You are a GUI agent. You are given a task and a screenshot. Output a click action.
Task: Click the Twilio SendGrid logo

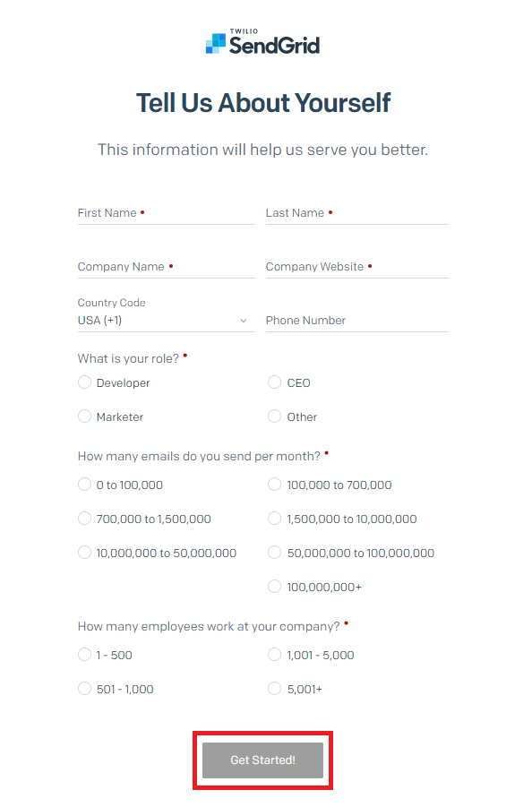point(263,42)
